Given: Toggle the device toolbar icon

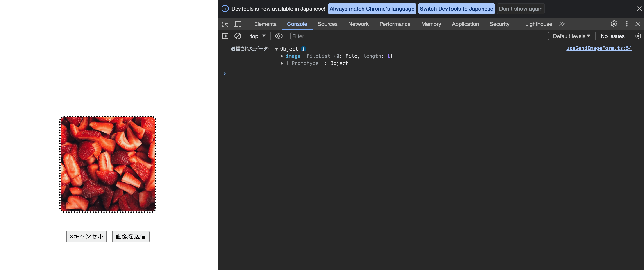Looking at the screenshot, I should (238, 24).
